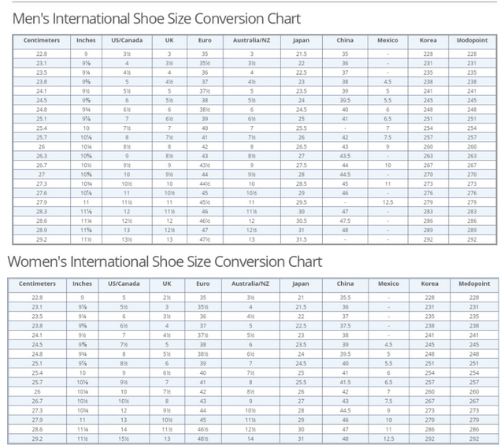Click the Women's International Shoe Size chart title
Viewport: 504px width, 448px height.
pyautogui.click(x=165, y=261)
